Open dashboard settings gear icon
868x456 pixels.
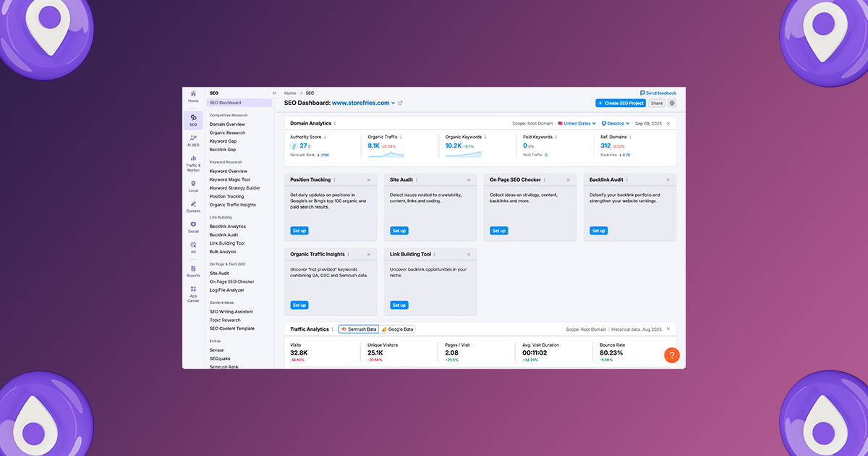pos(672,103)
